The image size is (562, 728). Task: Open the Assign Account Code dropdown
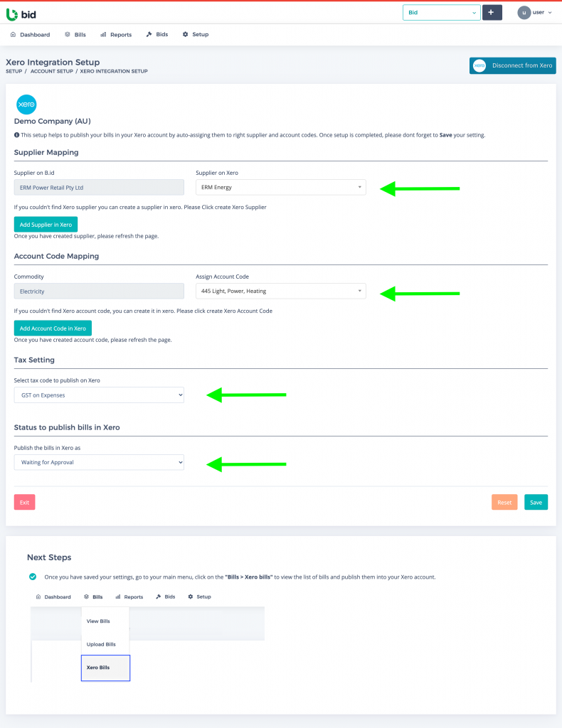coord(280,291)
